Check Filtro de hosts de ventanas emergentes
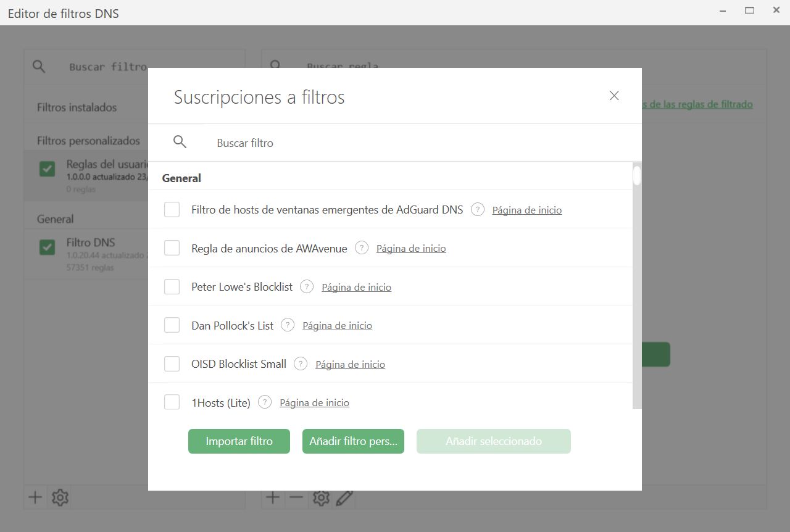This screenshot has height=532, width=790. 172,210
